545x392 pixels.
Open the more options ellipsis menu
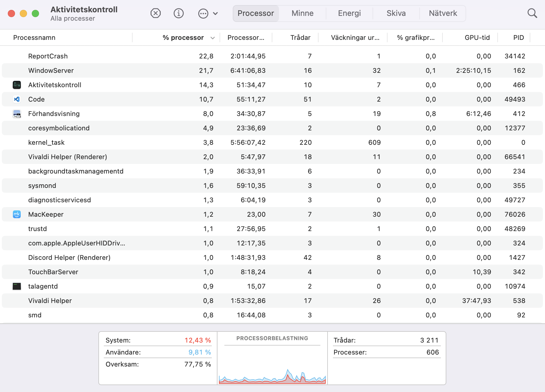(208, 13)
